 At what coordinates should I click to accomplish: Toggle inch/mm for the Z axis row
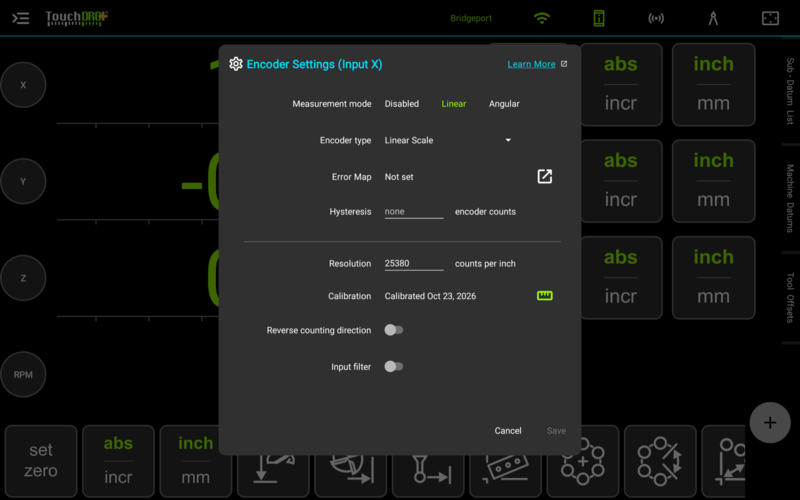(713, 278)
